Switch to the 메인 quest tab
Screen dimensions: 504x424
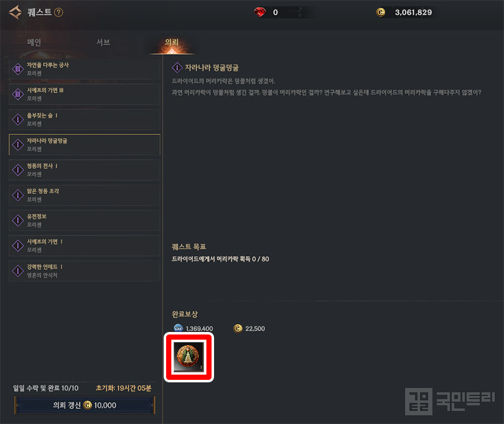coord(34,42)
